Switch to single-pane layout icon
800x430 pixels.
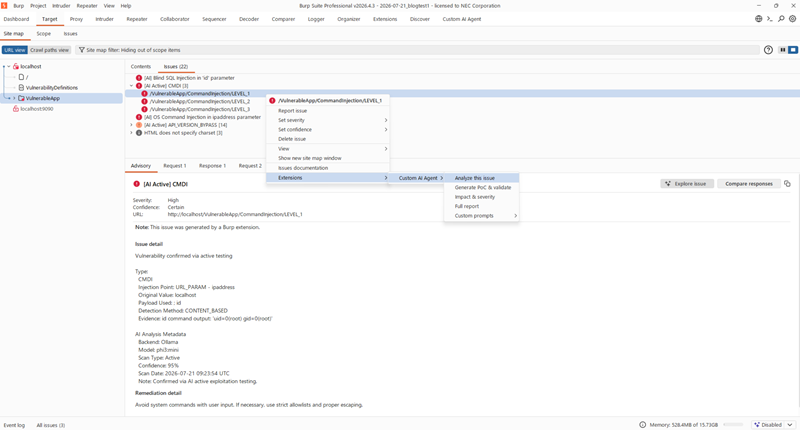click(793, 50)
